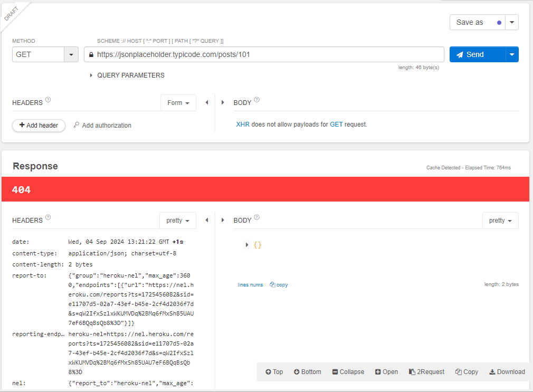Open the pretty dropdown for response headers
533x392 pixels.
coord(178,220)
